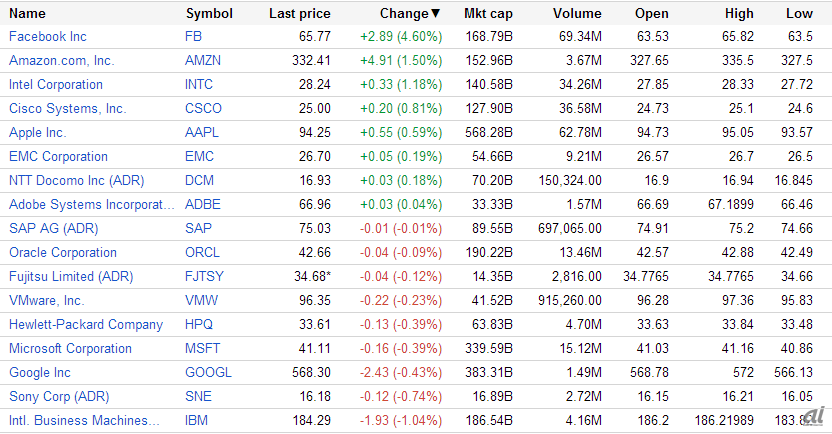Sort by Mkt cap column header
The width and height of the screenshot is (832, 434).
(x=488, y=13)
